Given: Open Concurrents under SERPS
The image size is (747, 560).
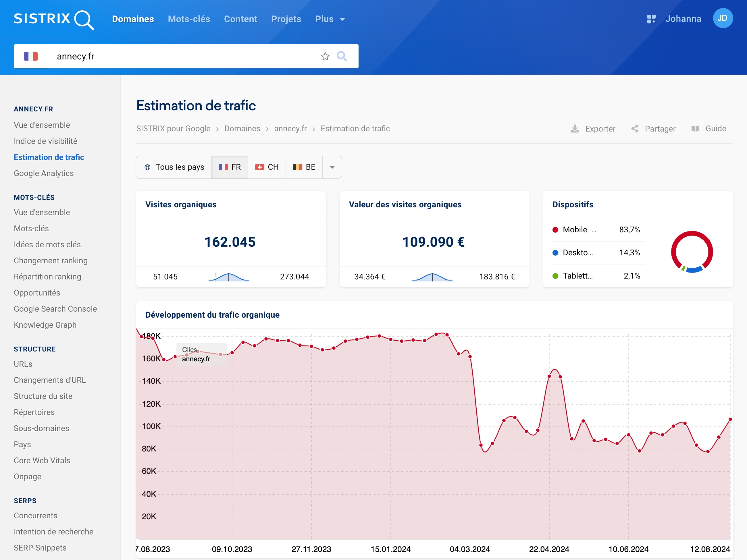Looking at the screenshot, I should click(35, 515).
